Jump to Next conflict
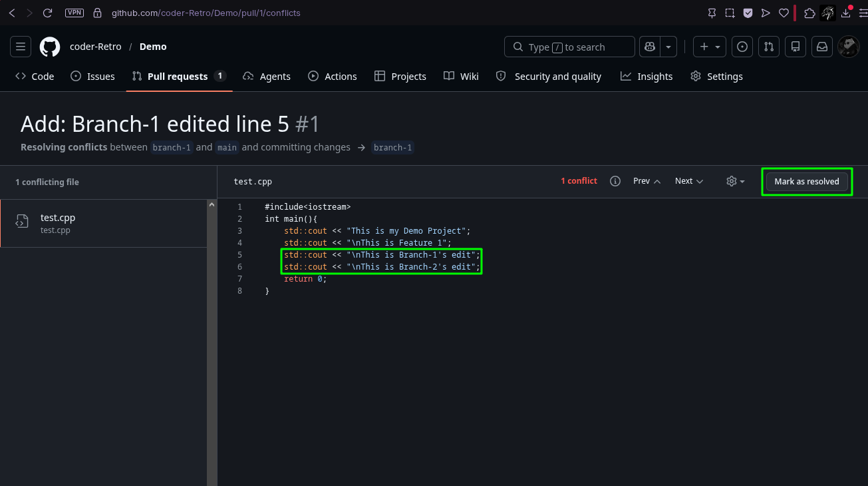Viewport: 868px width, 486px height. click(x=689, y=181)
